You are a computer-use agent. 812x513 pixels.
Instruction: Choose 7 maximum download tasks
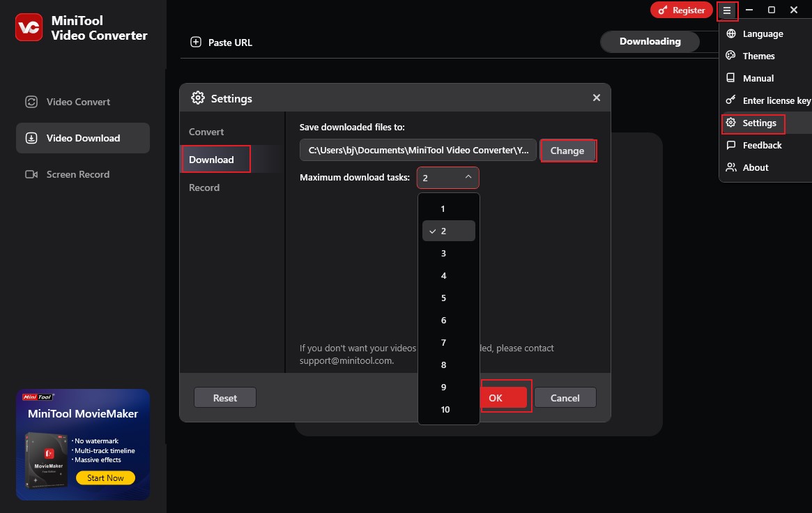[x=448, y=342]
